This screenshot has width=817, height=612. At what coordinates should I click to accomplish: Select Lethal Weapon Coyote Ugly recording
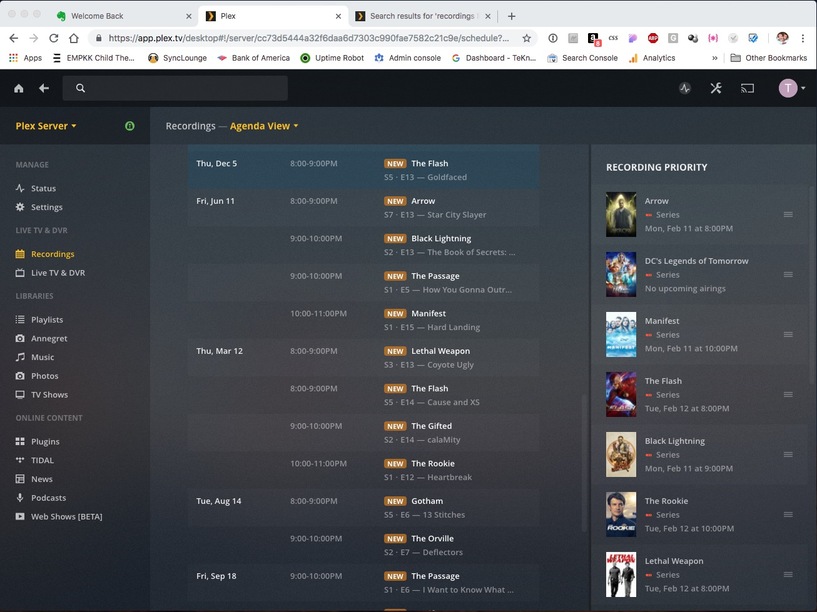point(363,357)
